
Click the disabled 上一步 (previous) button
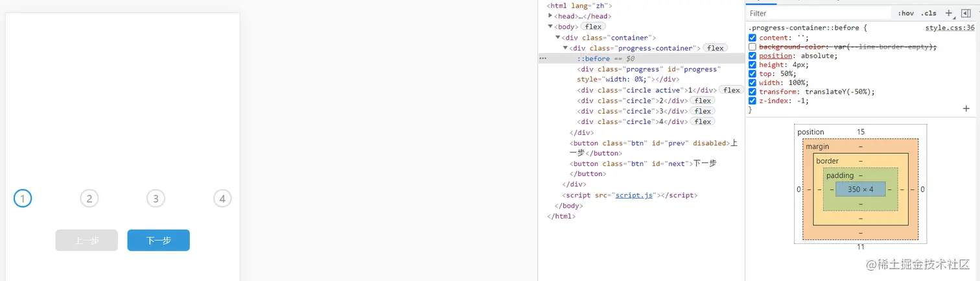[87, 240]
